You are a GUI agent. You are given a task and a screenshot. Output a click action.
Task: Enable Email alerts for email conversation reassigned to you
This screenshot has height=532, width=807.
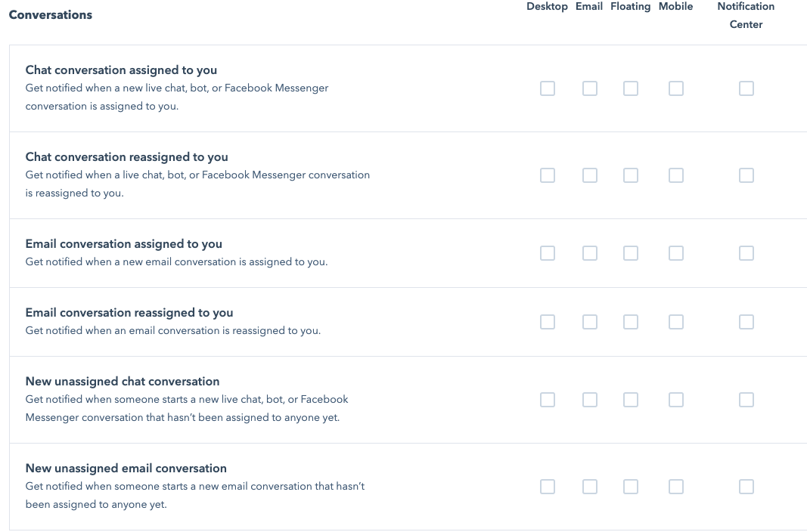(x=590, y=322)
